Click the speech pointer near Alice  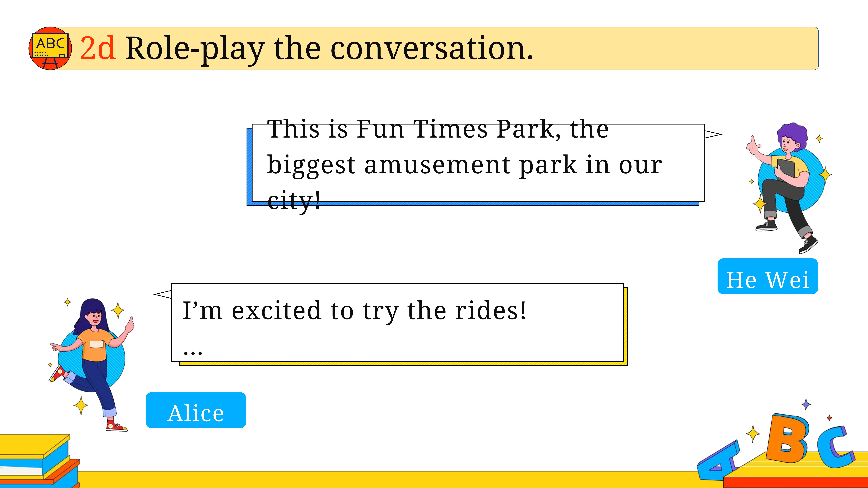(x=163, y=294)
